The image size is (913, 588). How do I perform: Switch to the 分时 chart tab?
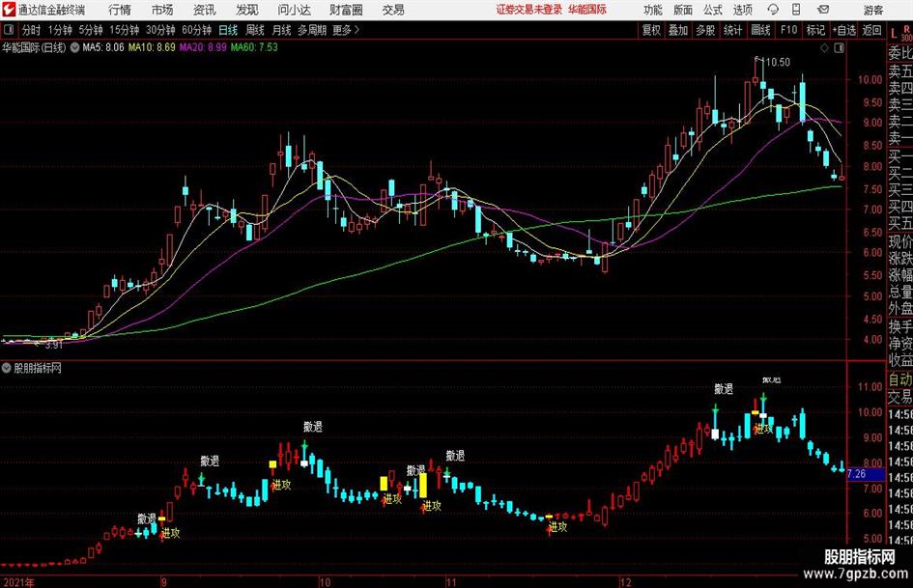(31, 30)
